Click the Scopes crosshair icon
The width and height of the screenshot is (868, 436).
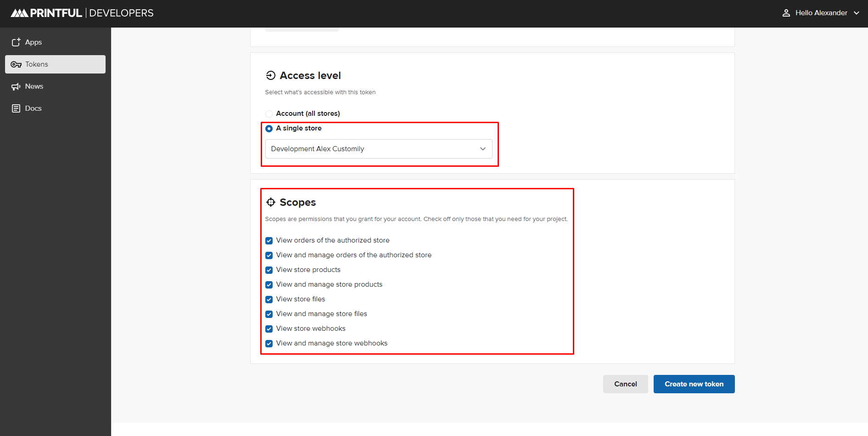[271, 203]
